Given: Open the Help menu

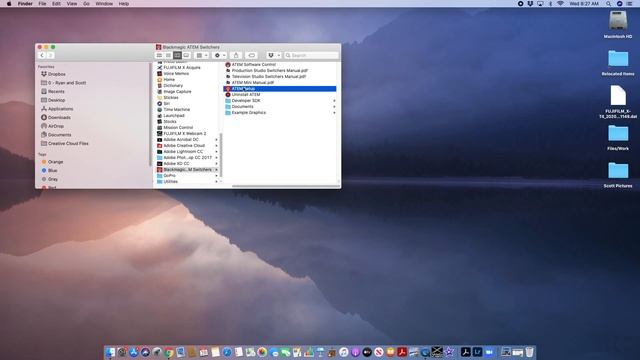Looking at the screenshot, I should pyautogui.click(x=124, y=4).
